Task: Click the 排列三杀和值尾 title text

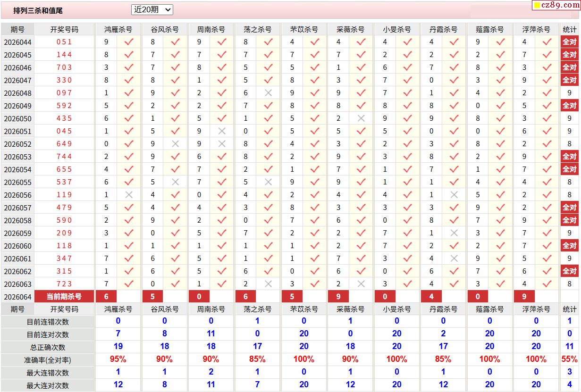Action: point(38,10)
